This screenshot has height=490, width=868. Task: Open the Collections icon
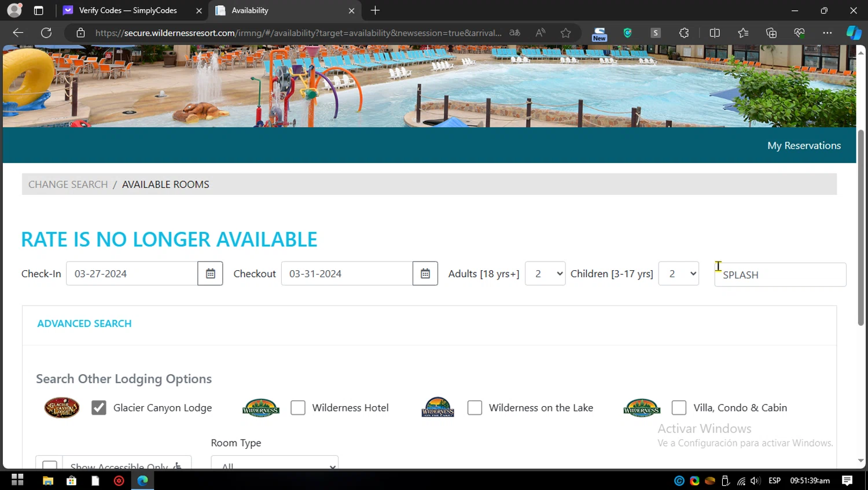(x=771, y=33)
